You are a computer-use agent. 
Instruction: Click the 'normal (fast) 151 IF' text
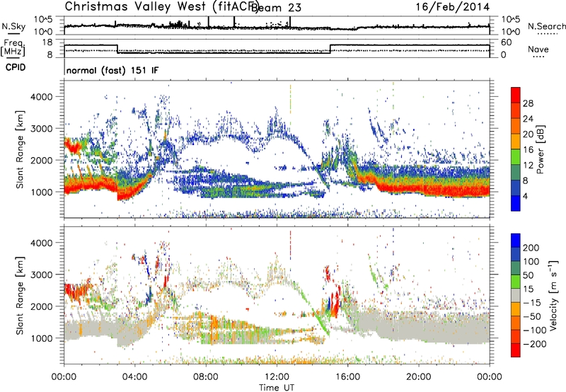pyautogui.click(x=112, y=70)
